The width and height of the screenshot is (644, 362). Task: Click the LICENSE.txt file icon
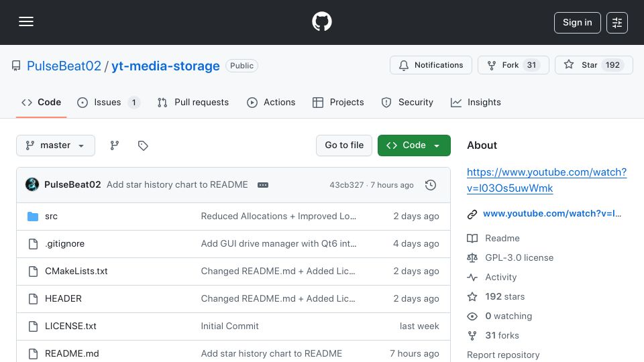click(x=33, y=326)
